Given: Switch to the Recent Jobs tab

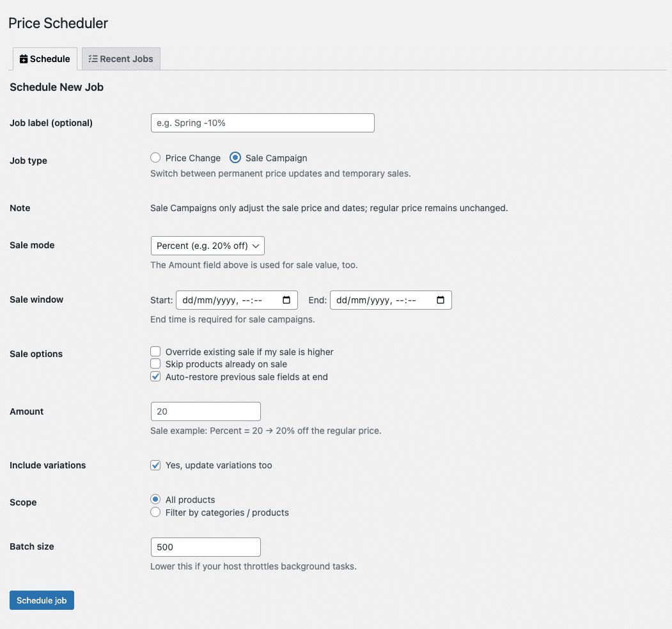Looking at the screenshot, I should point(121,59).
